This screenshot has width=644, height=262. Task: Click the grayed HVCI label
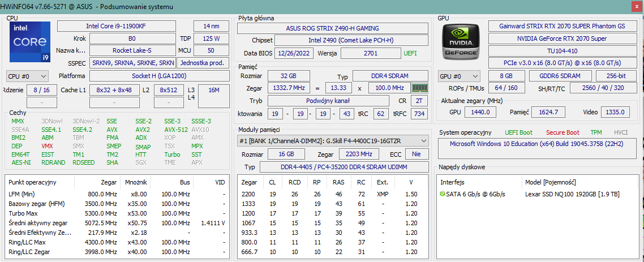point(621,132)
